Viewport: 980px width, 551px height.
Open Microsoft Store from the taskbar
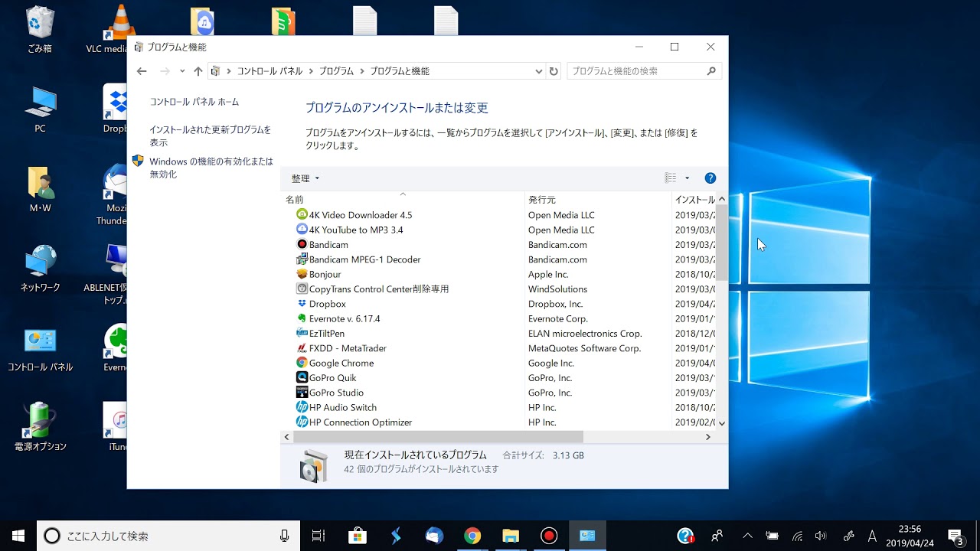[357, 536]
